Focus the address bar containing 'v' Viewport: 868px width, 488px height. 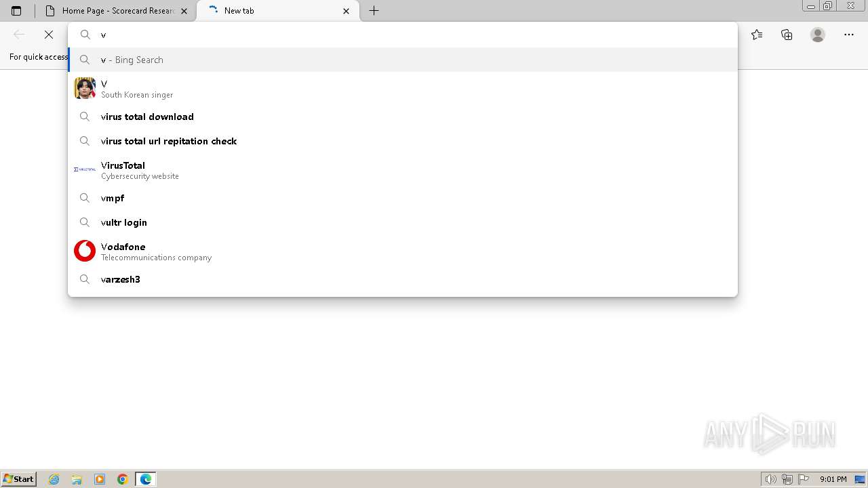403,35
